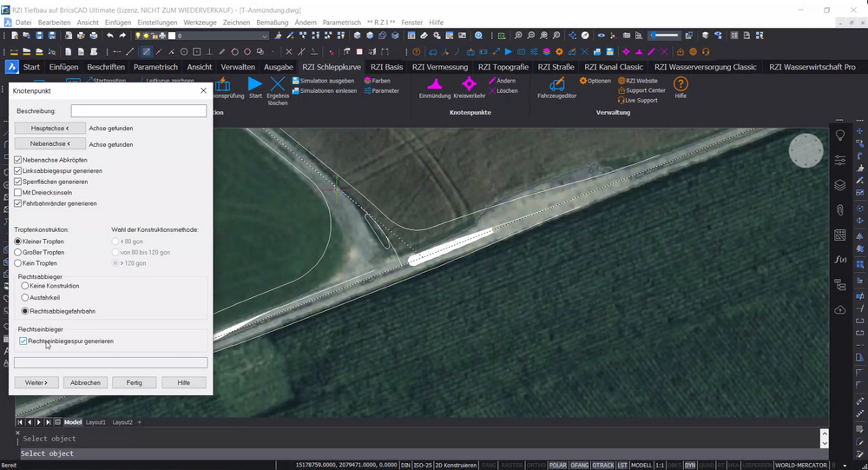Select the Kleiner Tropfen option
This screenshot has width=868, height=470.
point(17,242)
